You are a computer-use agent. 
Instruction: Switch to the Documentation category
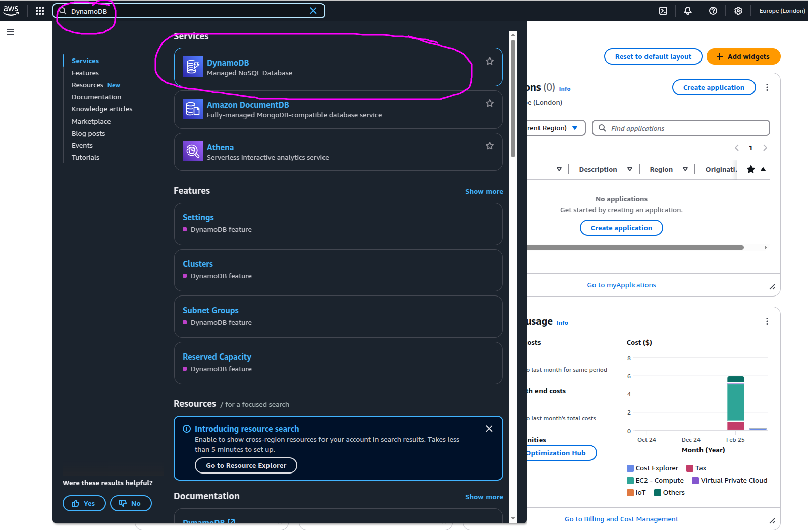[x=96, y=97]
